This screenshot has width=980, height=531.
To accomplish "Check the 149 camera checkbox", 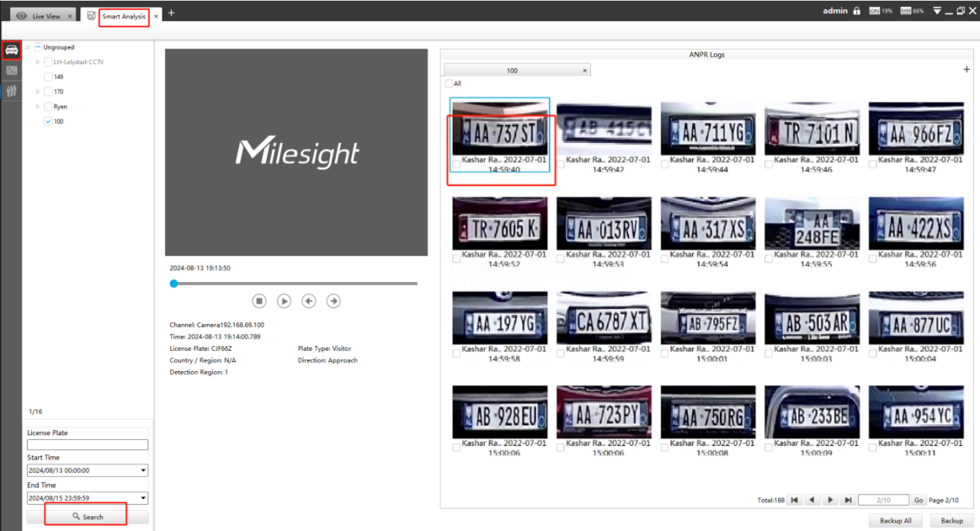I will 49,77.
